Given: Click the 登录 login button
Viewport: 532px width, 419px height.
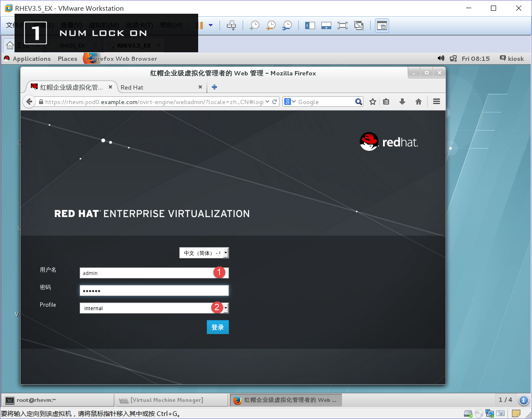Looking at the screenshot, I should [218, 327].
